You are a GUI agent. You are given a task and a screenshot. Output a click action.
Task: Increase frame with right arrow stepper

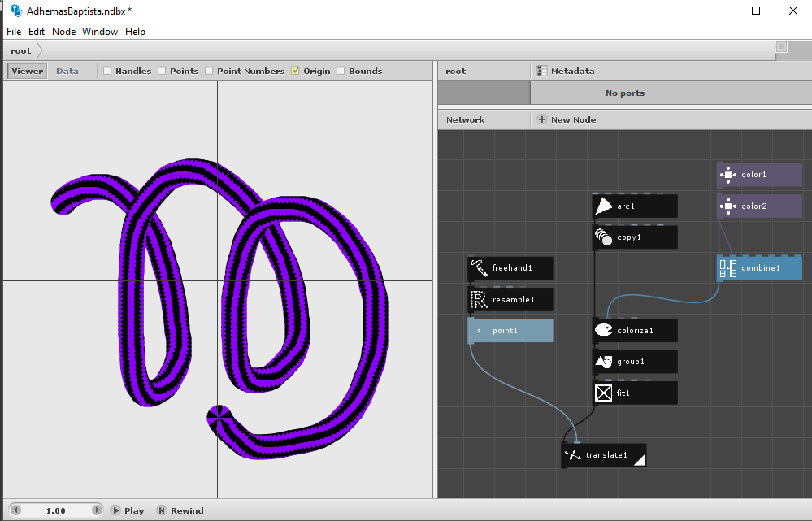(97, 510)
